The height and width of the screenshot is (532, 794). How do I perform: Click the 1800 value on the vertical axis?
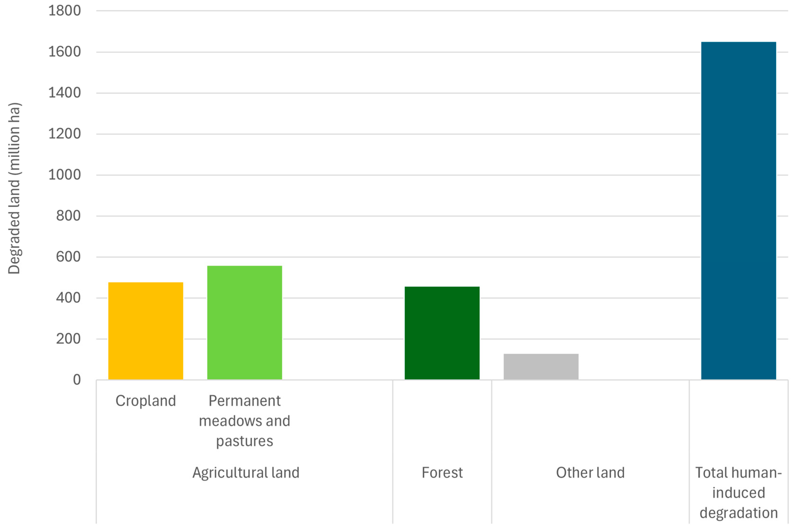click(x=64, y=11)
